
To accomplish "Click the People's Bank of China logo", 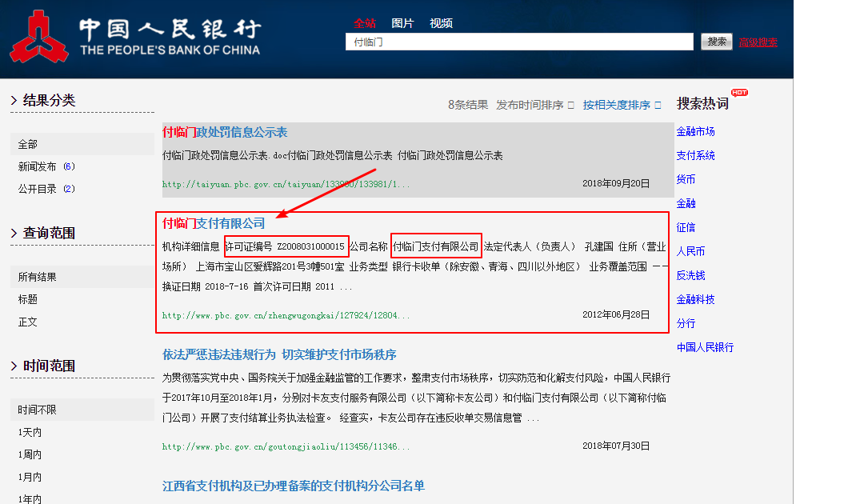I will point(36,36).
